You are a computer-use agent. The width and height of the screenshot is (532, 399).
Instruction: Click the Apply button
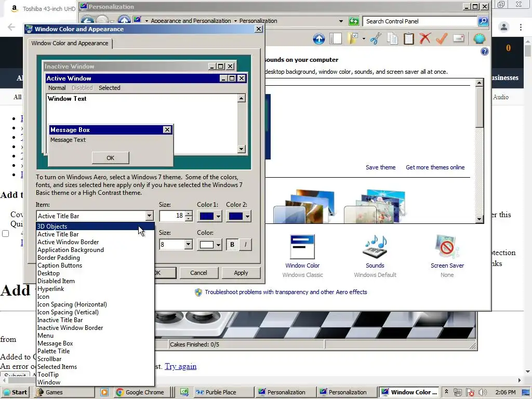click(x=241, y=273)
